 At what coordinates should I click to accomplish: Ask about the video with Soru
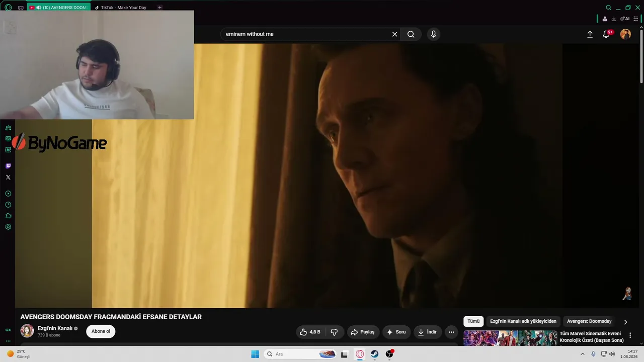tap(396, 332)
